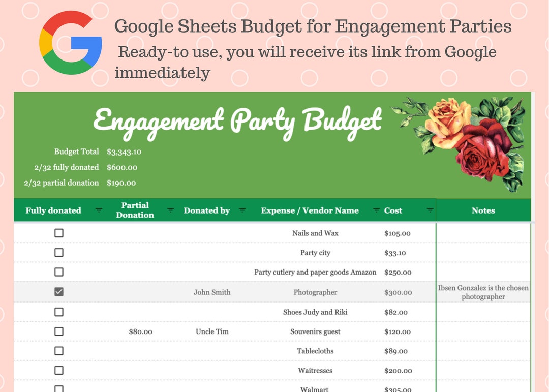
Task: Select the Ibsen Gonzalez photographer note
Action: point(483,292)
